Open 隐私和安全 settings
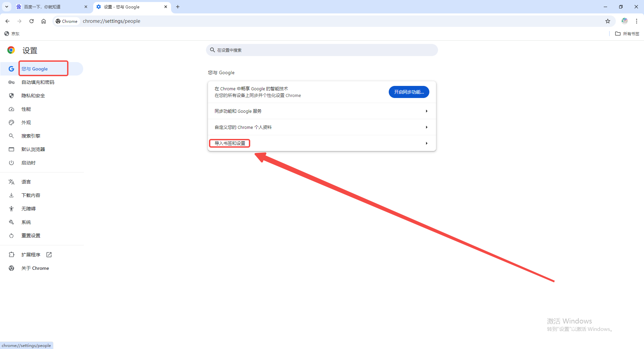 (x=42, y=96)
